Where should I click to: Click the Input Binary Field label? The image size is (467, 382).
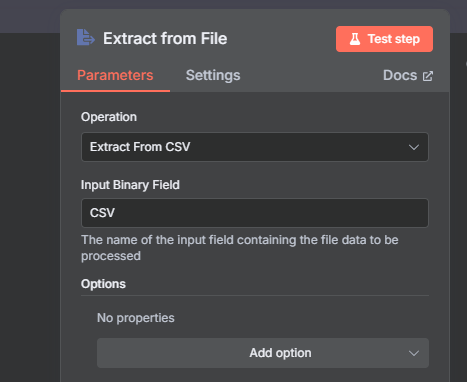click(130, 185)
